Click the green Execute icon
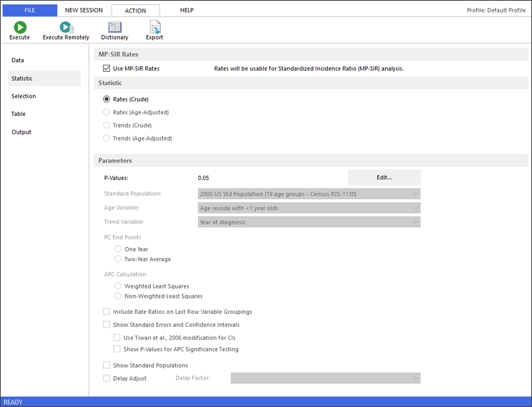 click(20, 27)
